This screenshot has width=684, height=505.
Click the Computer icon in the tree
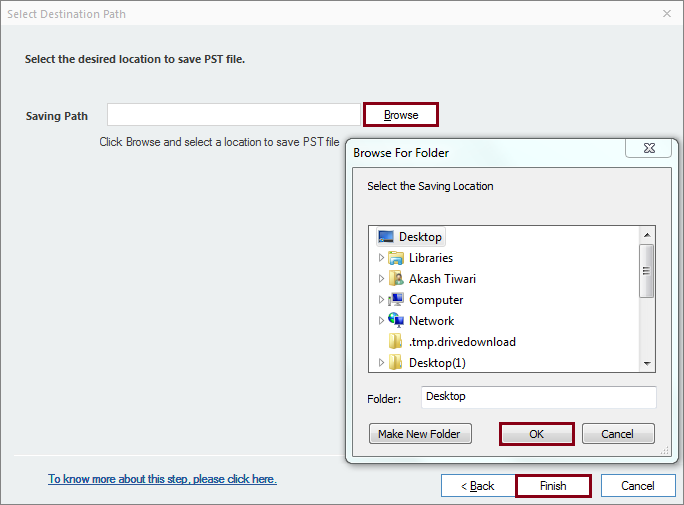(396, 300)
